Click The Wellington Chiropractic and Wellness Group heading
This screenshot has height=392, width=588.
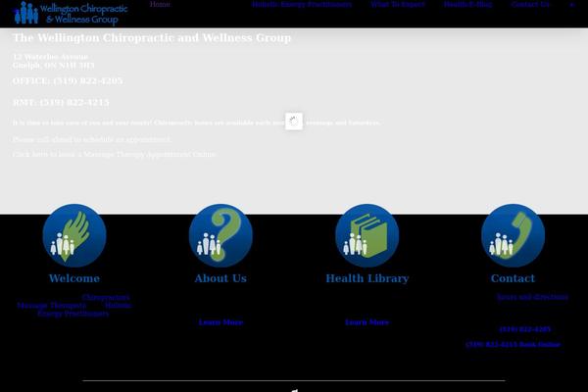coord(152,38)
